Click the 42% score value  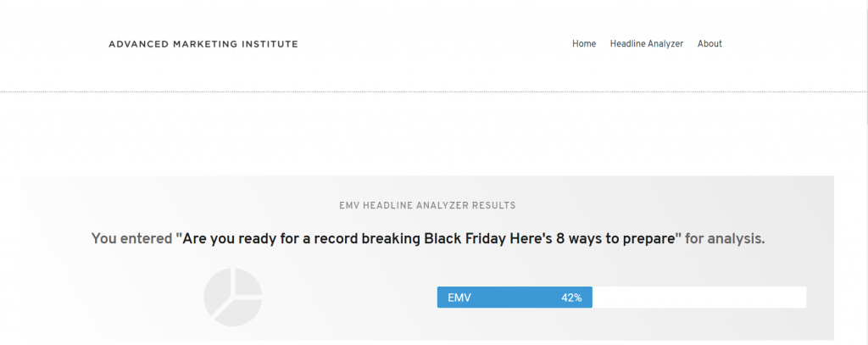tap(571, 298)
